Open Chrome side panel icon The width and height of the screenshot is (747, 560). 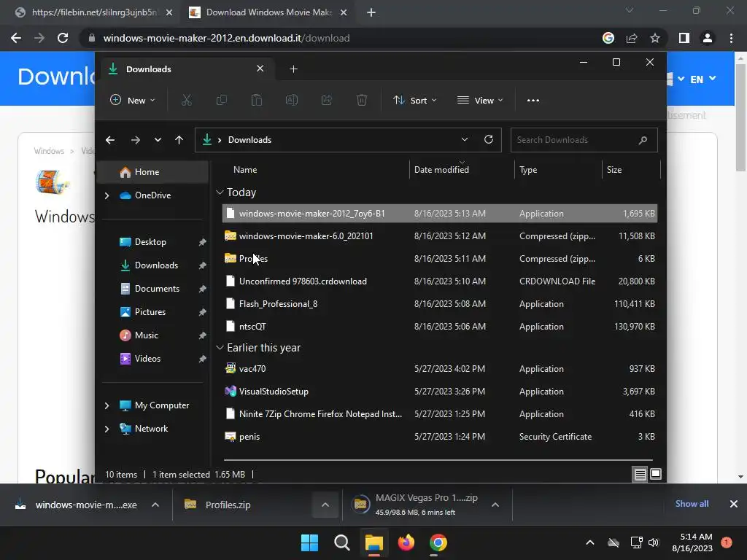point(684,38)
